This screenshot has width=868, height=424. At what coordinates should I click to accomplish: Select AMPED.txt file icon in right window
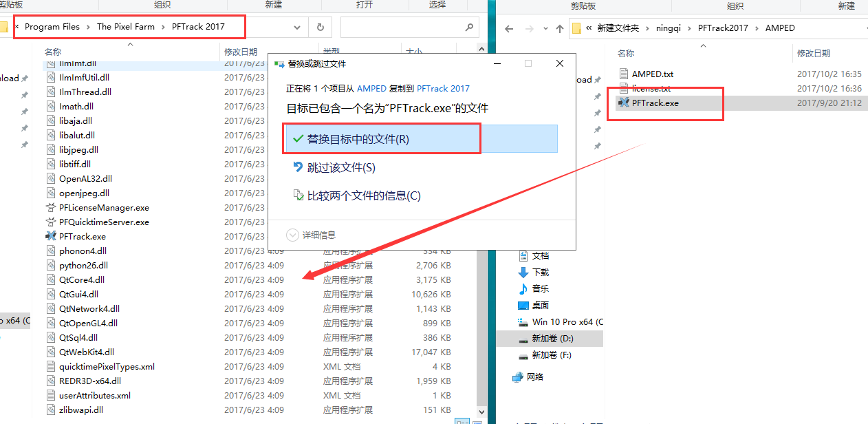pyautogui.click(x=624, y=74)
